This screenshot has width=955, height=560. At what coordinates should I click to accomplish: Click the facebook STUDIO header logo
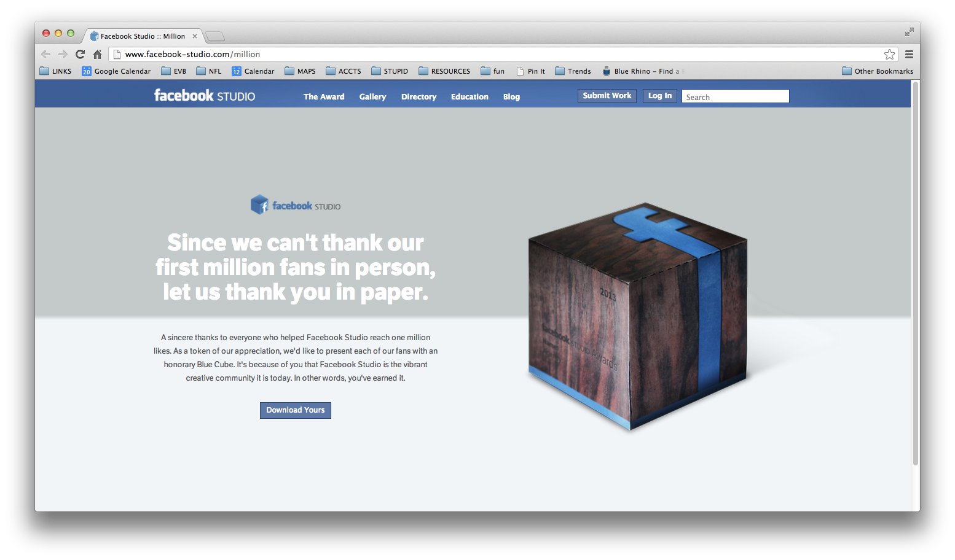205,96
